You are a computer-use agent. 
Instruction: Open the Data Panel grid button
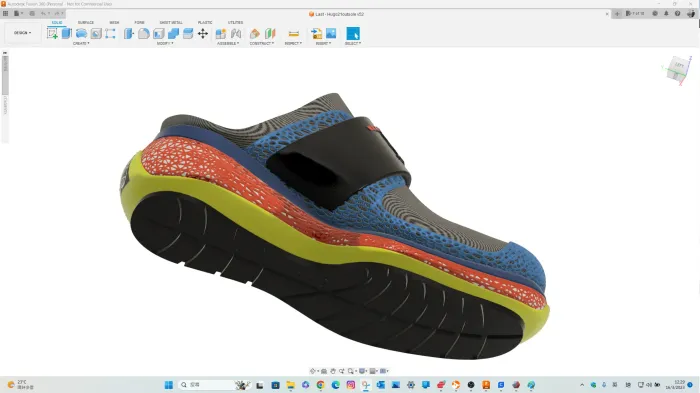[5, 14]
